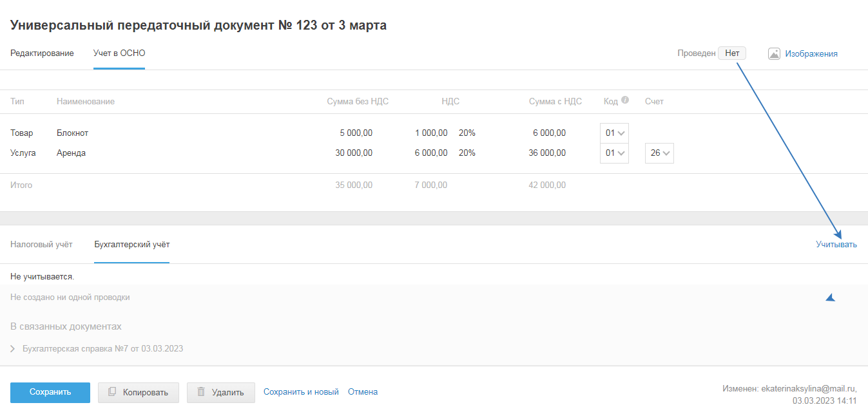This screenshot has height=414, width=868.
Task: Click the Отмена link
Action: coord(363,391)
